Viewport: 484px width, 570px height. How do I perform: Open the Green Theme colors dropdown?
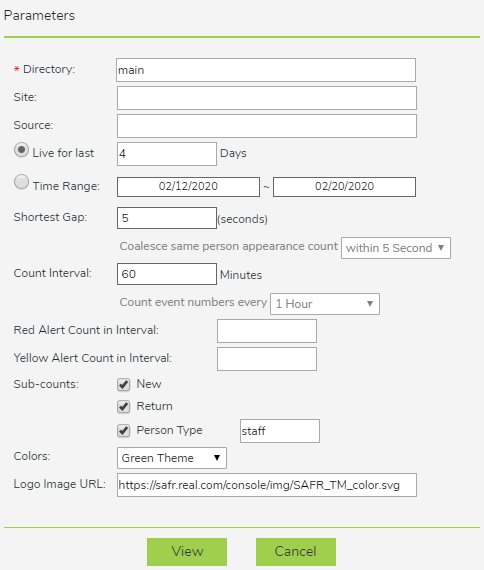click(172, 458)
